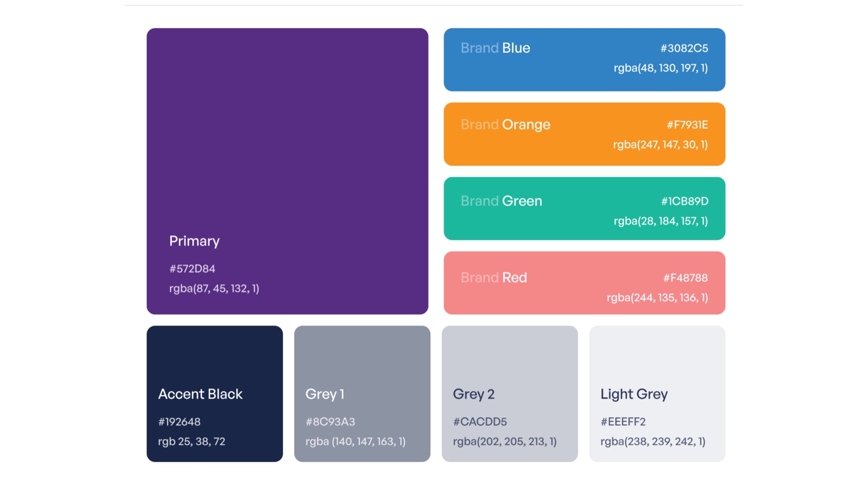This screenshot has height=488, width=868.
Task: Click the Primary label text
Action: click(194, 241)
